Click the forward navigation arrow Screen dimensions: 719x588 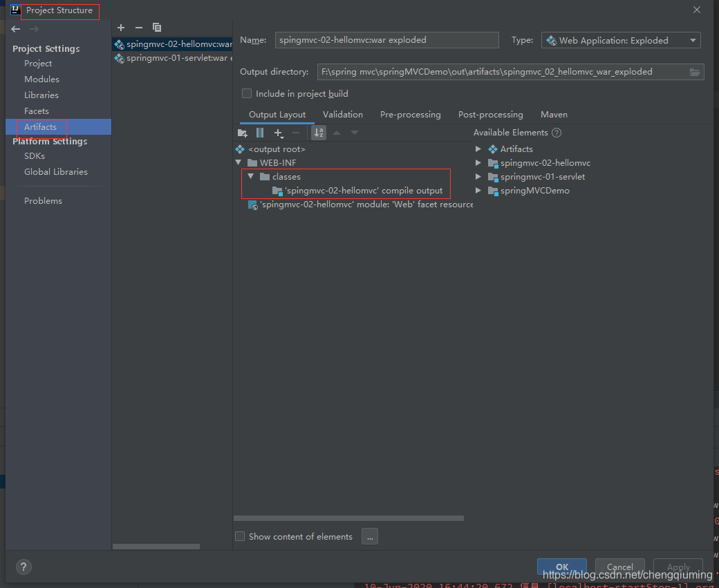pos(34,29)
